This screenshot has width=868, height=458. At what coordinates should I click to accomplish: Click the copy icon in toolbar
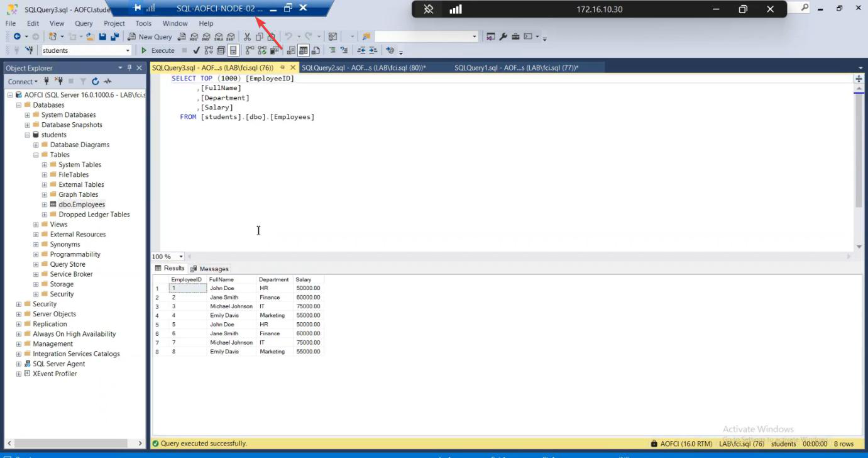pos(260,36)
